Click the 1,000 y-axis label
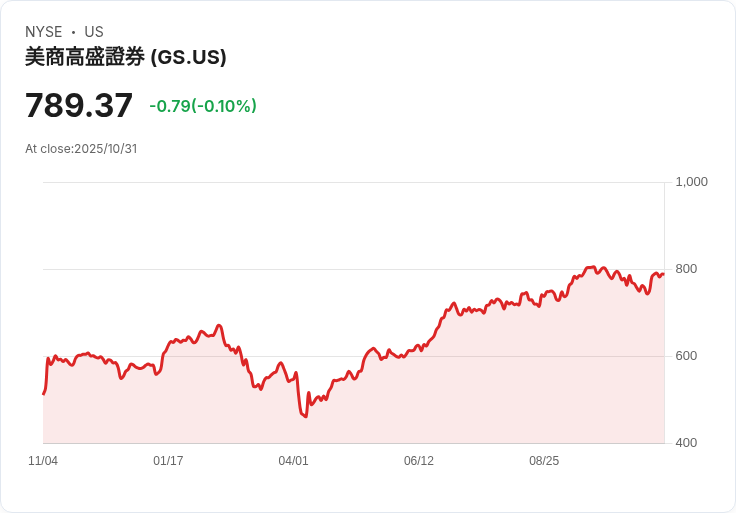Viewport: 736px width, 513px height. (691, 182)
